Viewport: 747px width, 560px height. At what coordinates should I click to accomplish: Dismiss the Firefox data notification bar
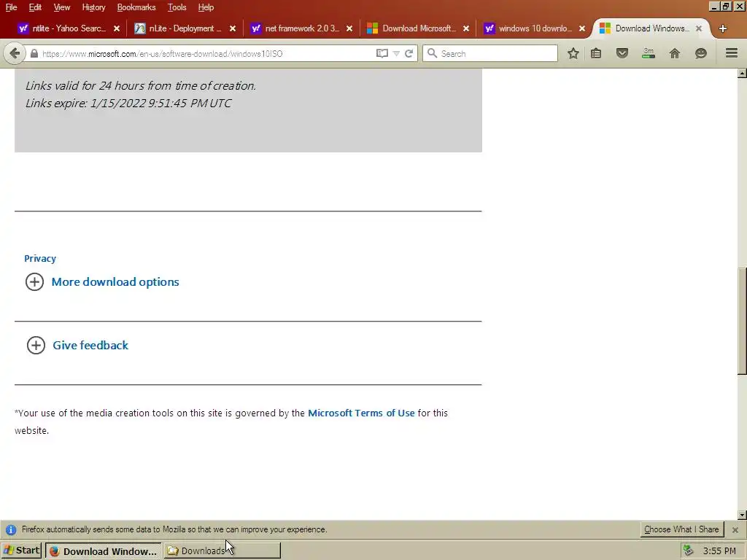pyautogui.click(x=735, y=529)
